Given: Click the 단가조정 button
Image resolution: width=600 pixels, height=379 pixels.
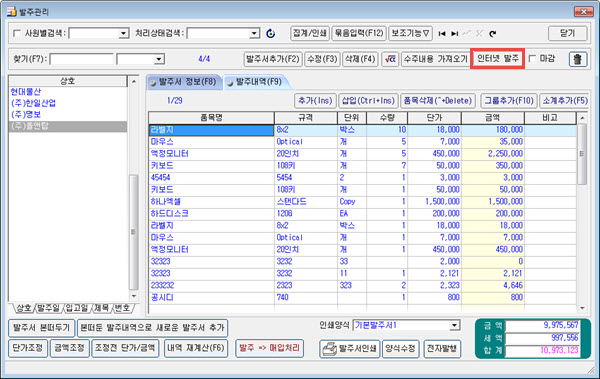Looking at the screenshot, I should click(x=28, y=348).
